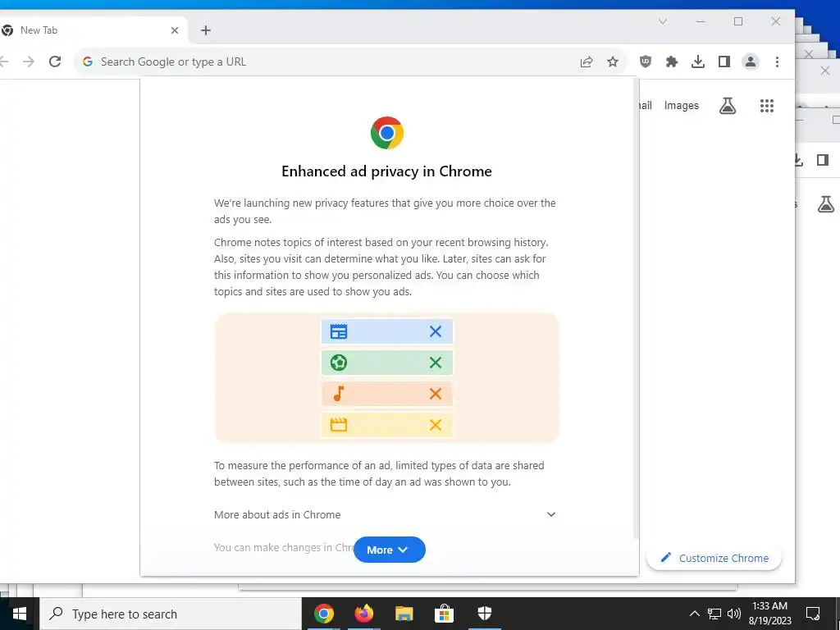Open a new tab with the plus button
This screenshot has height=630, width=840.
pyautogui.click(x=206, y=30)
